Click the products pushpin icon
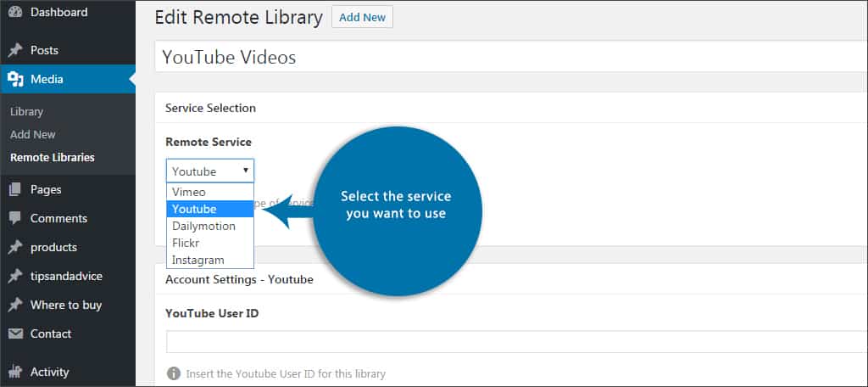Screen dimensions: 868x387 [15, 247]
